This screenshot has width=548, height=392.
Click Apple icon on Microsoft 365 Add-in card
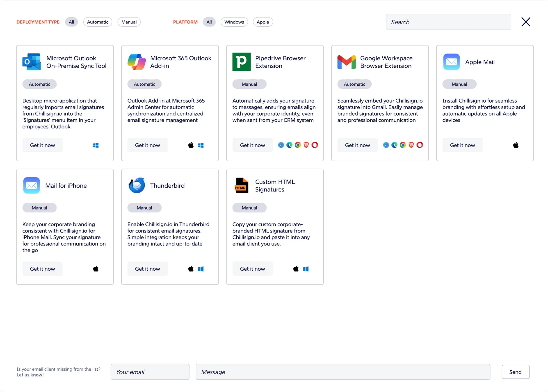(191, 145)
